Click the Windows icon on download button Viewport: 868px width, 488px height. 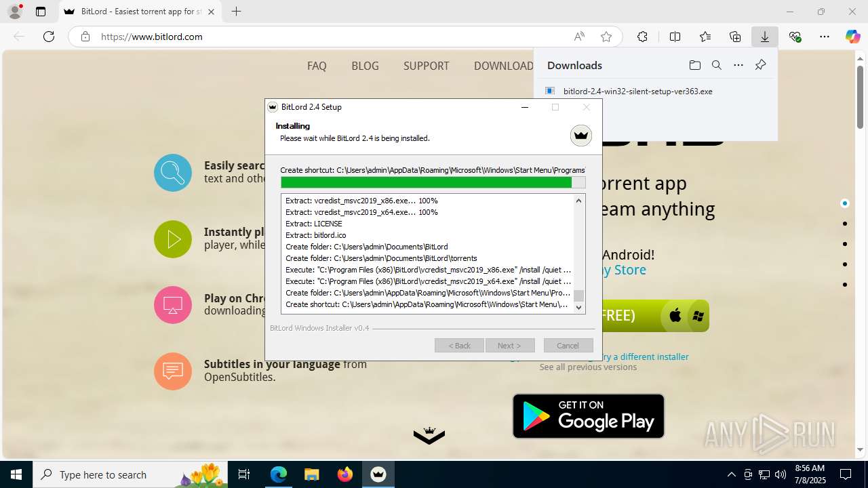(x=697, y=316)
